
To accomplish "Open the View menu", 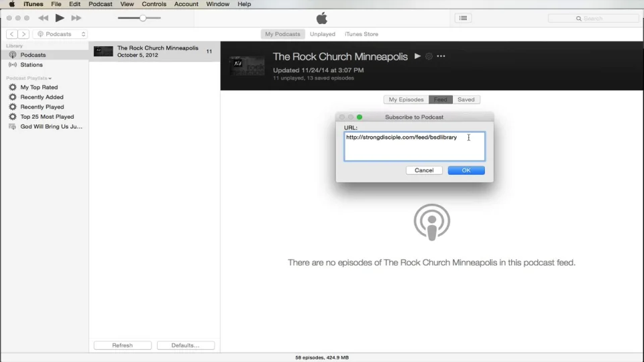I will [127, 4].
